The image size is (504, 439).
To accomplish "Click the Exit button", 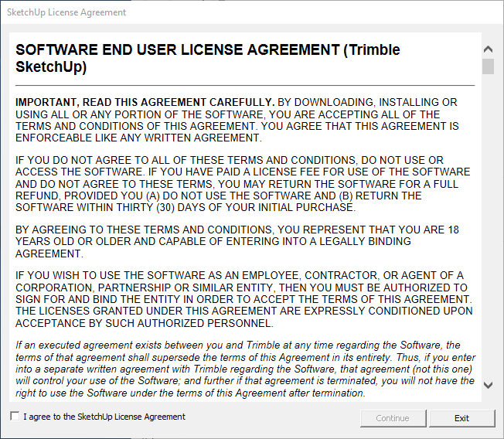I will (x=461, y=418).
